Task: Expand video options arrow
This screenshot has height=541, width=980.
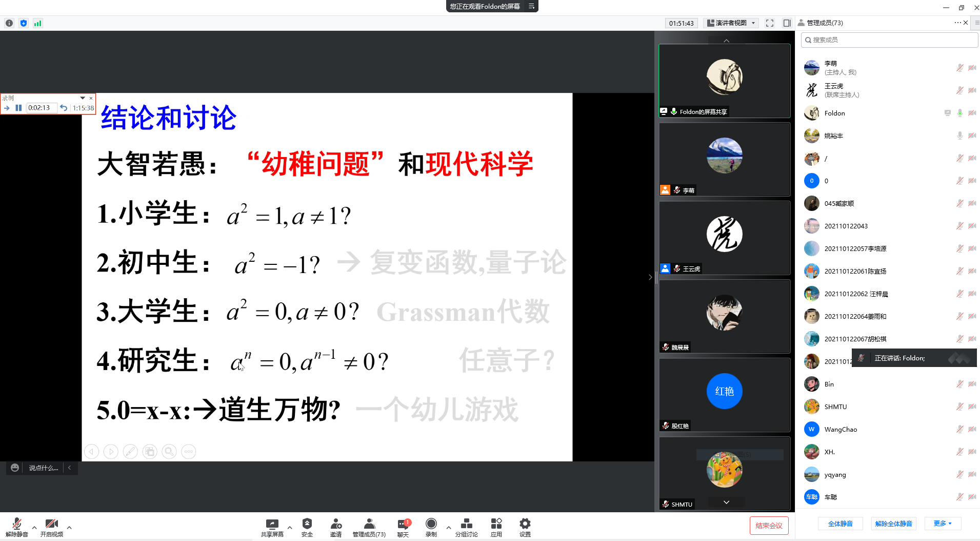Action: [x=69, y=527]
